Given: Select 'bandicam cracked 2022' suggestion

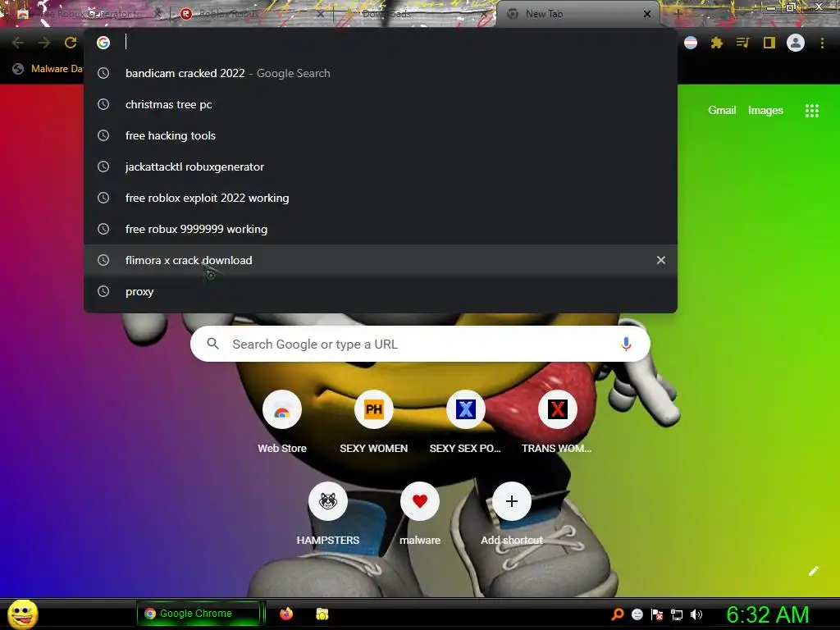Looking at the screenshot, I should point(381,73).
